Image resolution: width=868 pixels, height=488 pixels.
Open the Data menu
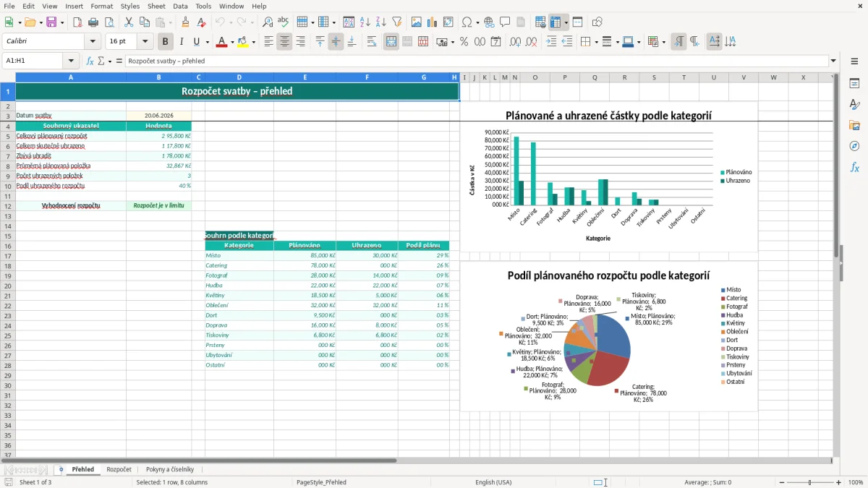(x=180, y=6)
